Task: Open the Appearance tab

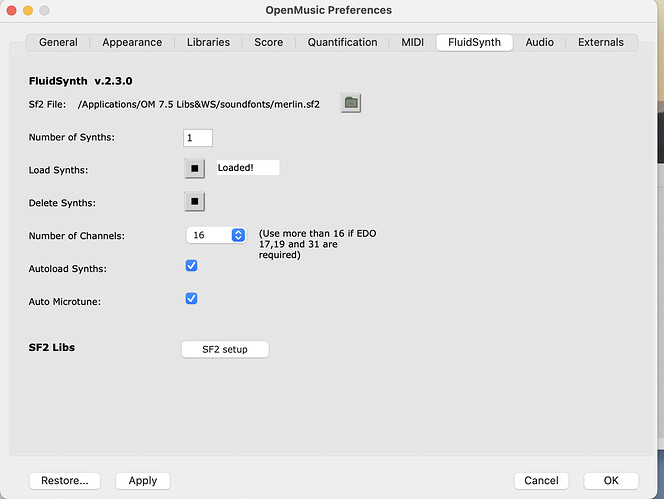Action: [x=132, y=42]
